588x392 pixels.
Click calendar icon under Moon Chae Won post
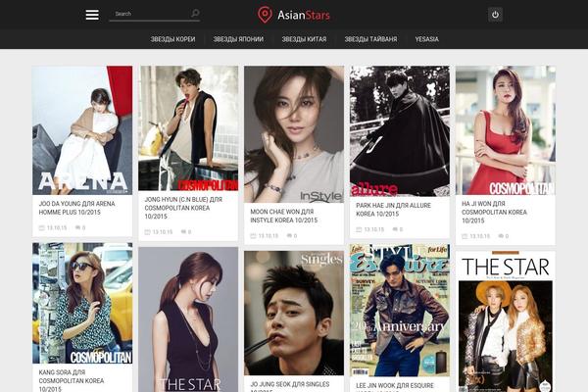point(253,235)
